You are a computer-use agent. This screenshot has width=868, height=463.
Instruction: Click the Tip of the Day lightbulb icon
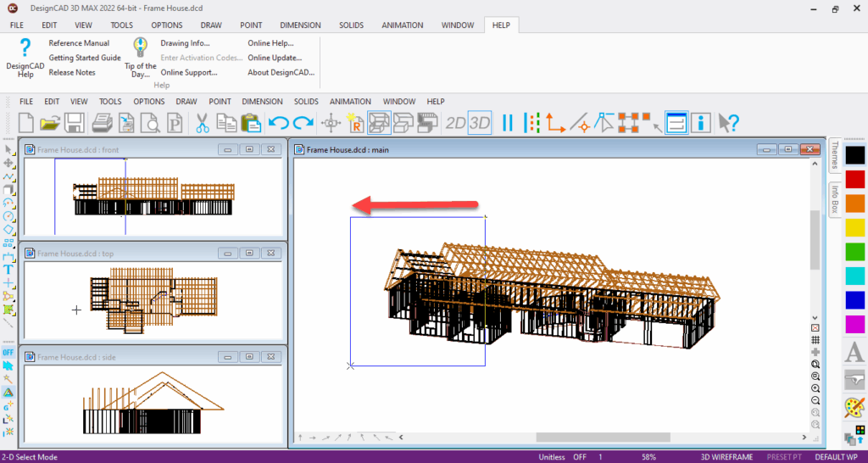tap(141, 59)
